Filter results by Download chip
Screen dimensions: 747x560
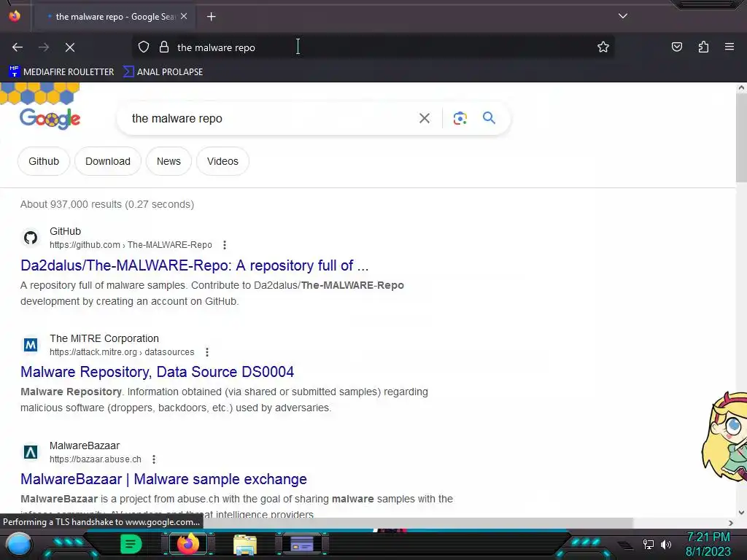(108, 161)
